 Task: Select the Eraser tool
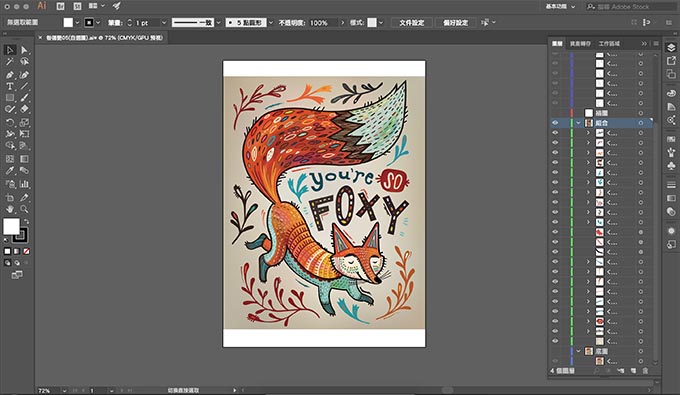(x=24, y=109)
